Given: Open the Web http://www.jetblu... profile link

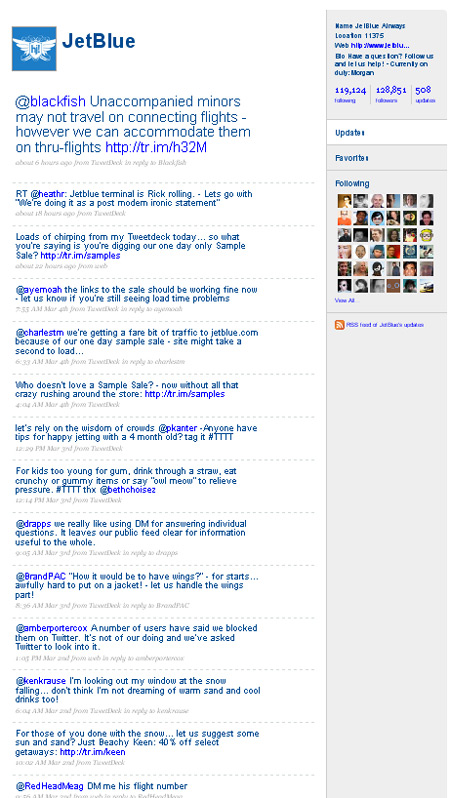Looking at the screenshot, I should coord(372,46).
